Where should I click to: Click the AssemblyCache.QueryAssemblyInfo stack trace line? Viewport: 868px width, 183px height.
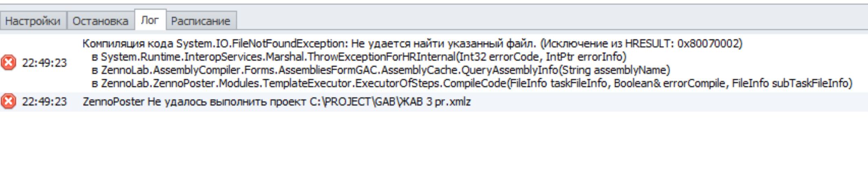point(381,70)
